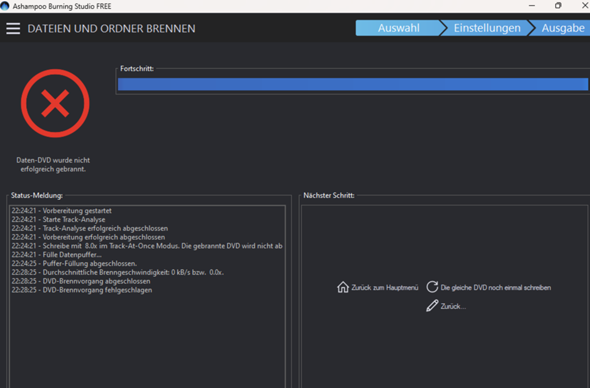This screenshot has width=590, height=388.
Task: Click the red error X icon
Action: coord(55,103)
